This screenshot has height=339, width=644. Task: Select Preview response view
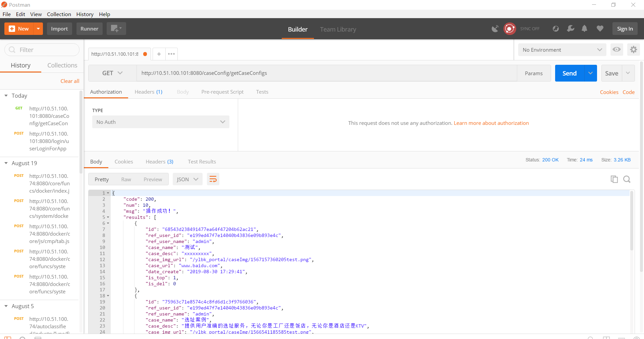coord(153,180)
